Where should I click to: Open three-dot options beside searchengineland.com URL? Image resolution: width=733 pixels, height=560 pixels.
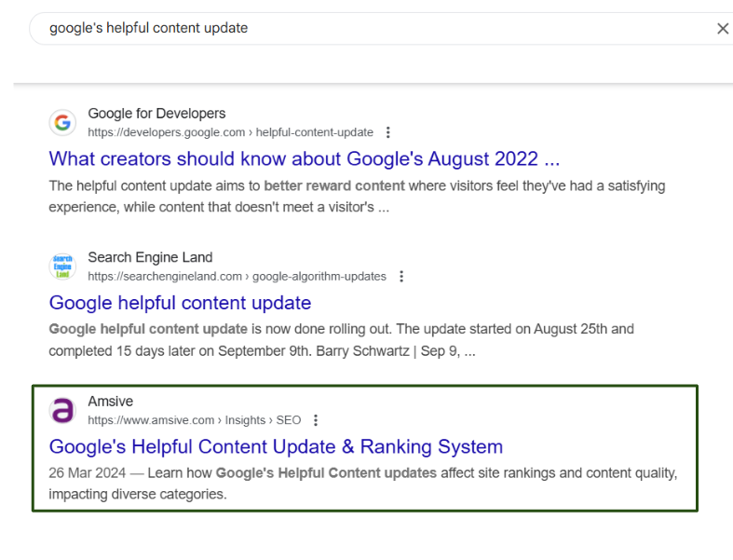401,277
